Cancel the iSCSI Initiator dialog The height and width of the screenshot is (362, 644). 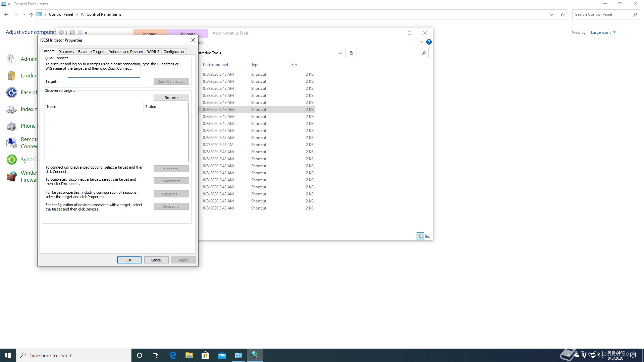click(156, 260)
